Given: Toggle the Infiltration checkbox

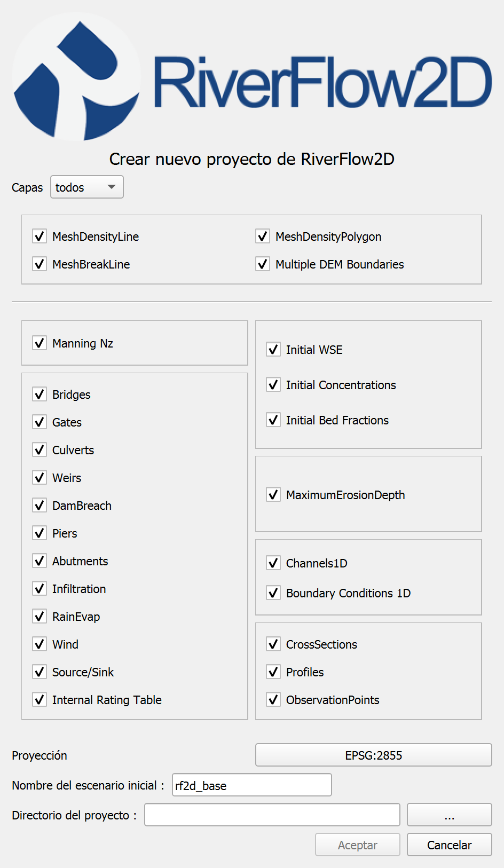Looking at the screenshot, I should click(x=40, y=588).
